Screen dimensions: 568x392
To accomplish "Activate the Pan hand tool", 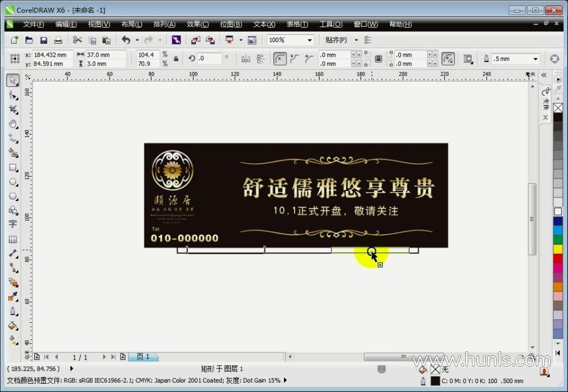I will [13, 124].
